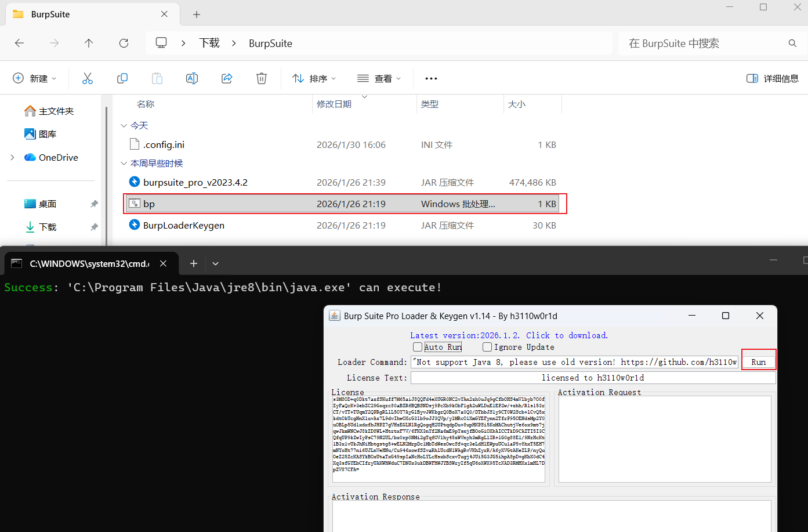Click the Loader Command text field

tap(574, 362)
